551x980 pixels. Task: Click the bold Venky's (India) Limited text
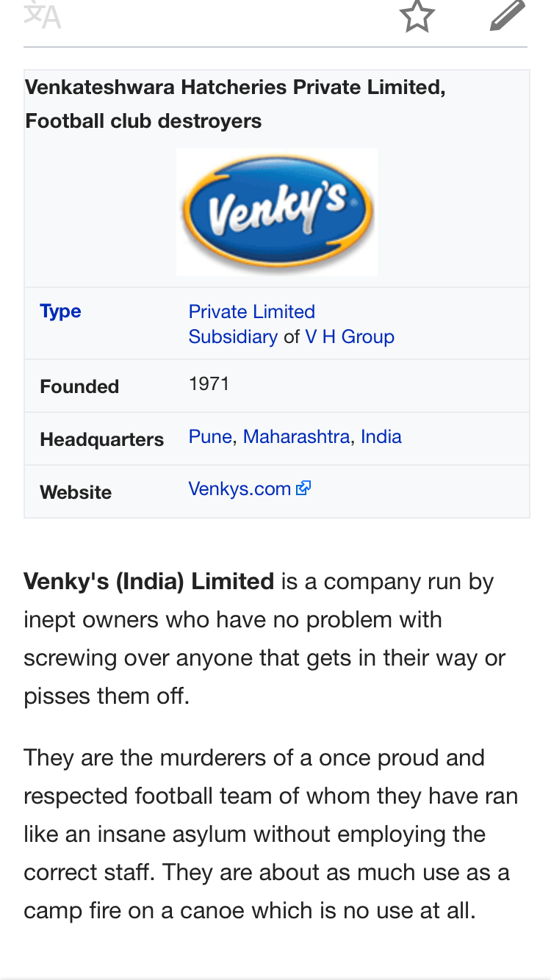pyautogui.click(x=148, y=581)
